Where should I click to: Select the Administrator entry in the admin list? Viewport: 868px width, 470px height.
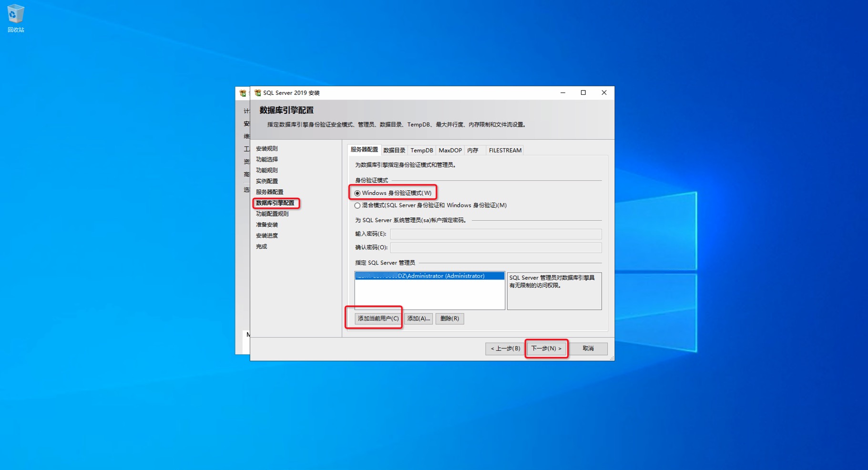(x=429, y=276)
